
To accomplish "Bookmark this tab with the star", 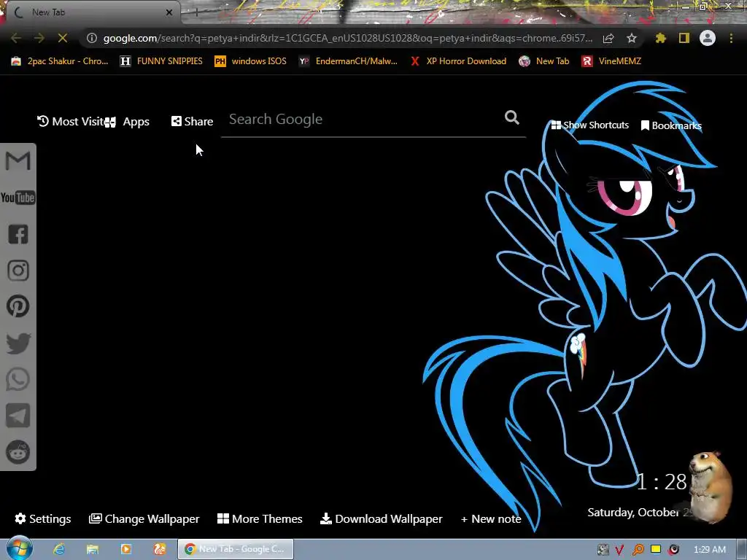I will 632,38.
